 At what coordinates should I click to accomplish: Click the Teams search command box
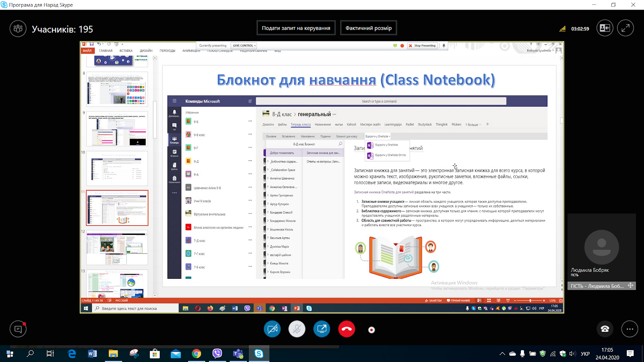381,101
